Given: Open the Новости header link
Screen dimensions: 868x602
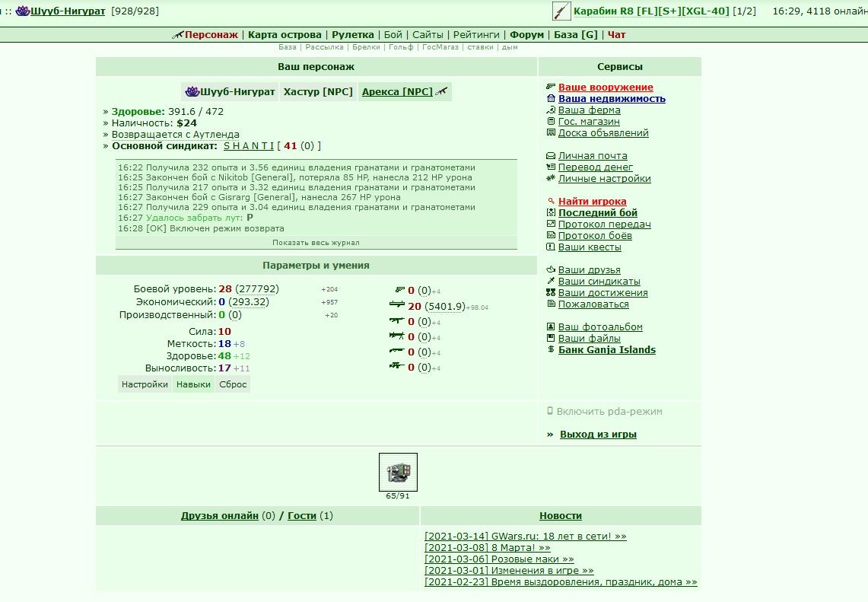Looking at the screenshot, I should 560,515.
